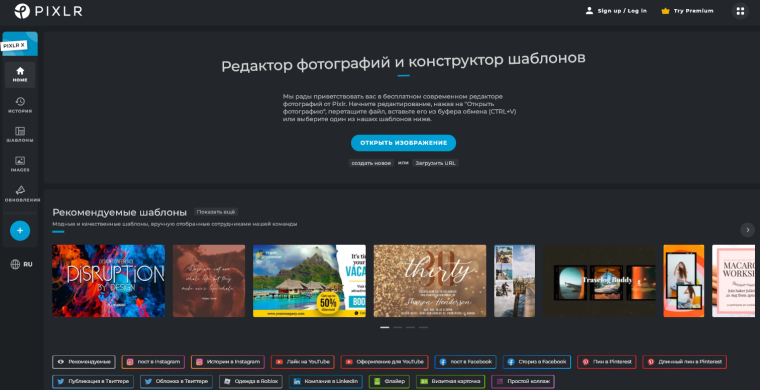Viewport: 760px width, 390px height.
Task: Open the Images sidebar item
Action: (x=20, y=164)
